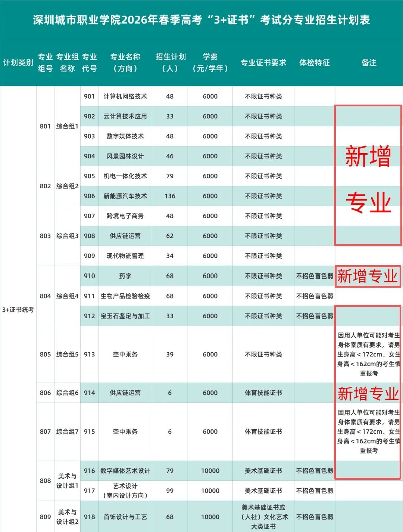The height and width of the screenshot is (532, 403).
Task: Click the 综合组5 group name cell
Action: (67, 355)
